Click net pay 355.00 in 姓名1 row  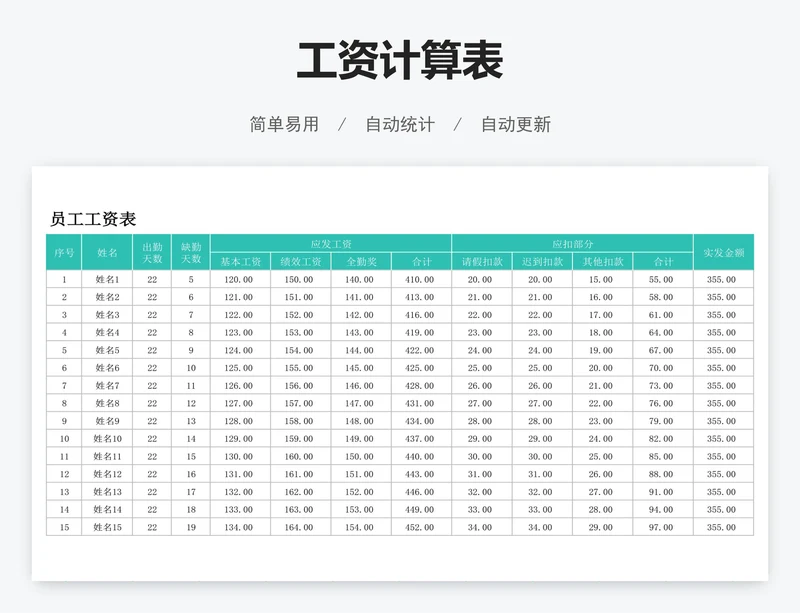(723, 279)
